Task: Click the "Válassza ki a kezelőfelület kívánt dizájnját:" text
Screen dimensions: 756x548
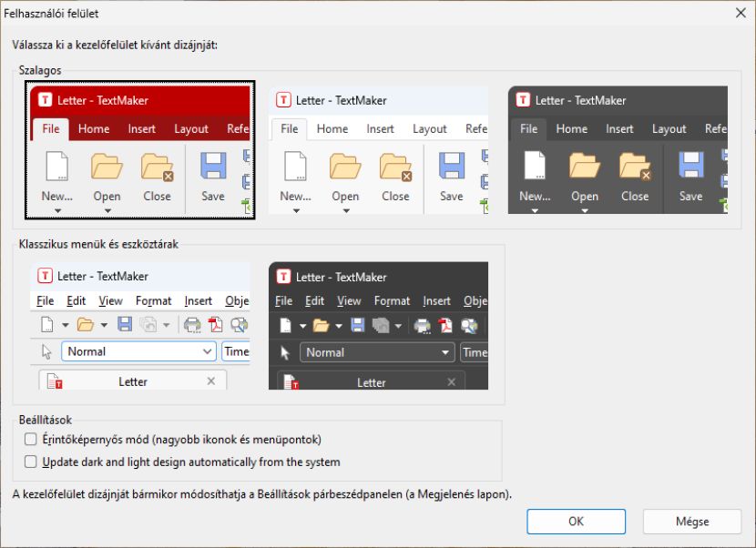Action: pyautogui.click(x=115, y=45)
